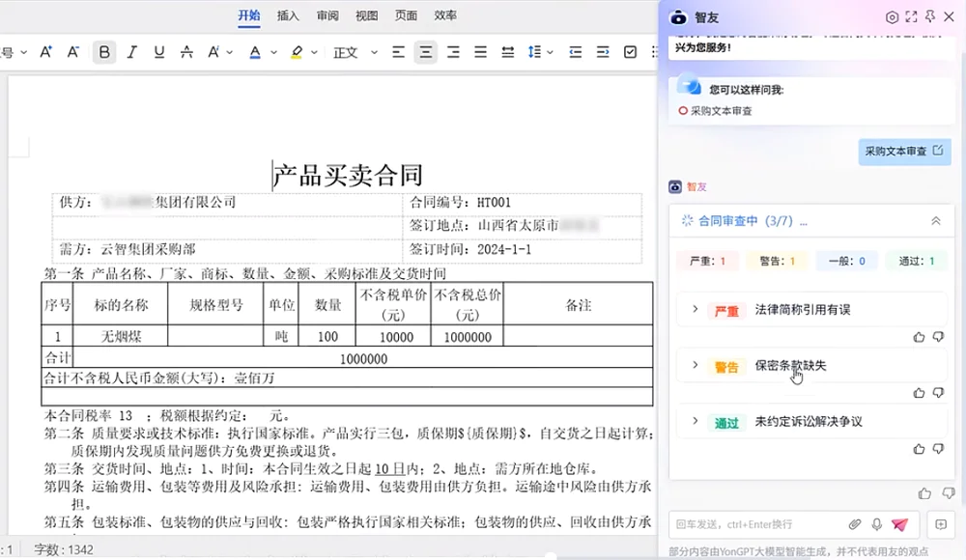Viewport: 966px width, 560px height.
Task: Apply italic formatting
Action: click(x=131, y=52)
